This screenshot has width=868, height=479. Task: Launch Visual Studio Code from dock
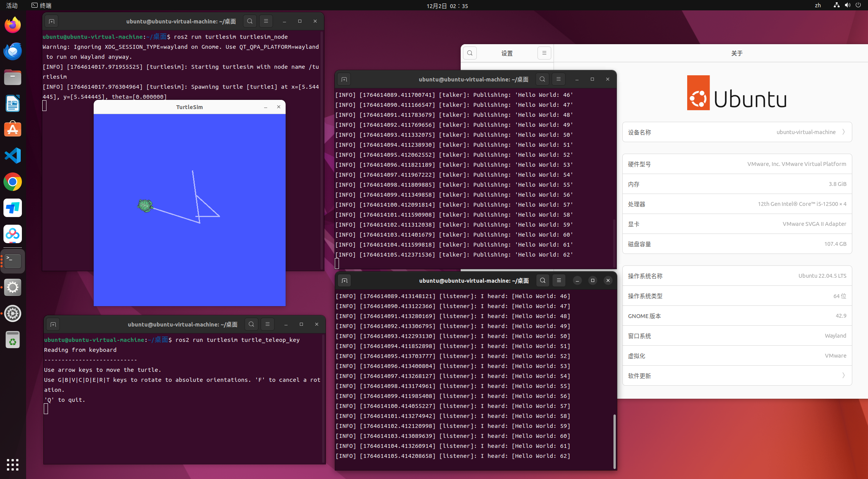click(x=13, y=156)
